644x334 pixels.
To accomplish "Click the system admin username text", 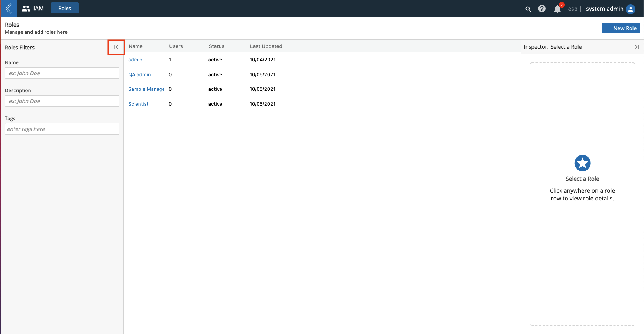I will coord(605,9).
